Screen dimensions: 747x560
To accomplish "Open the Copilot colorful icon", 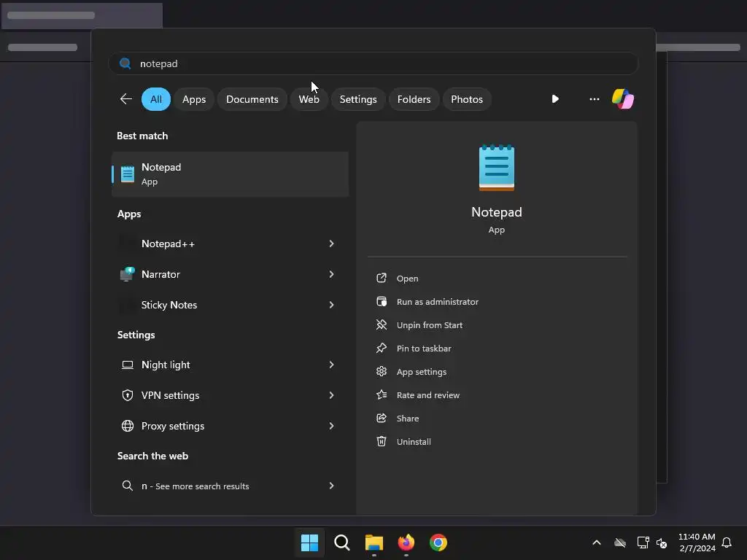I will tap(623, 99).
